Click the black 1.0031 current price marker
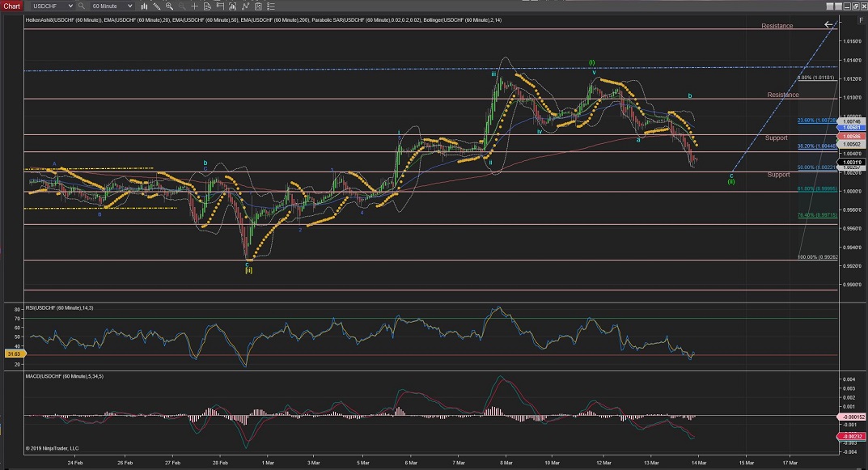868x470 pixels. pos(851,163)
